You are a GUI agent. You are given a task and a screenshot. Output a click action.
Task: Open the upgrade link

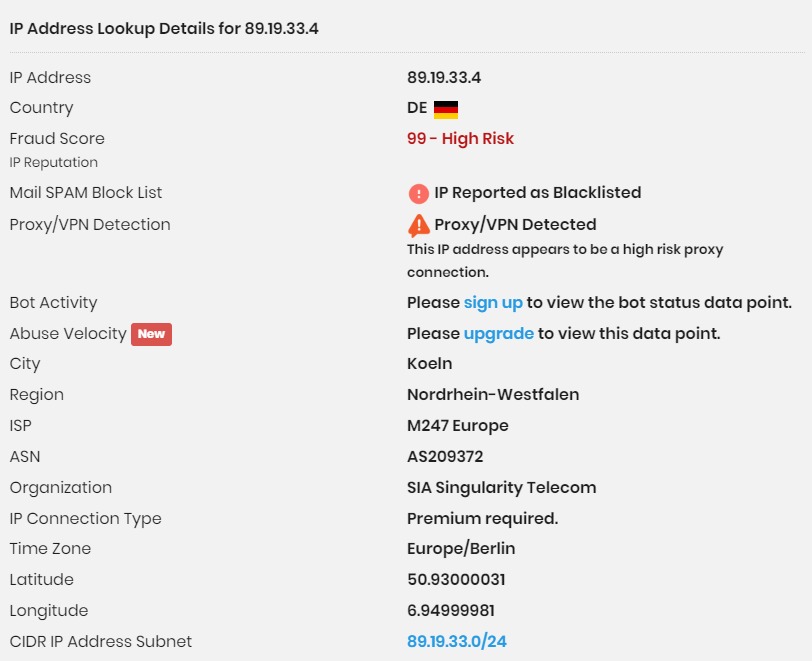pos(499,334)
